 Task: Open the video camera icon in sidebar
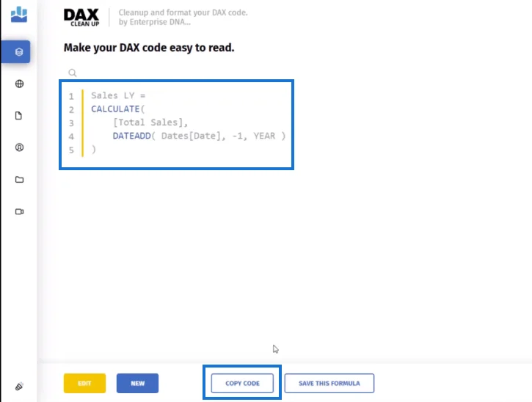click(19, 212)
